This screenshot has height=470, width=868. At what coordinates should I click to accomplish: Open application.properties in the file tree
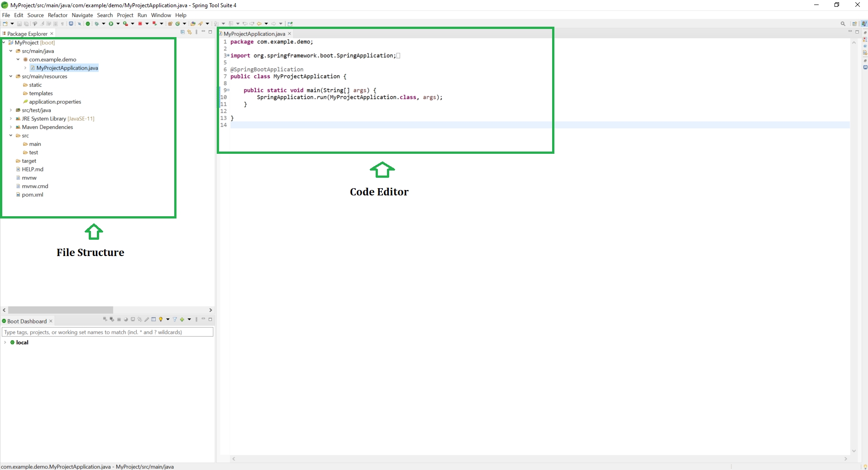coord(55,102)
